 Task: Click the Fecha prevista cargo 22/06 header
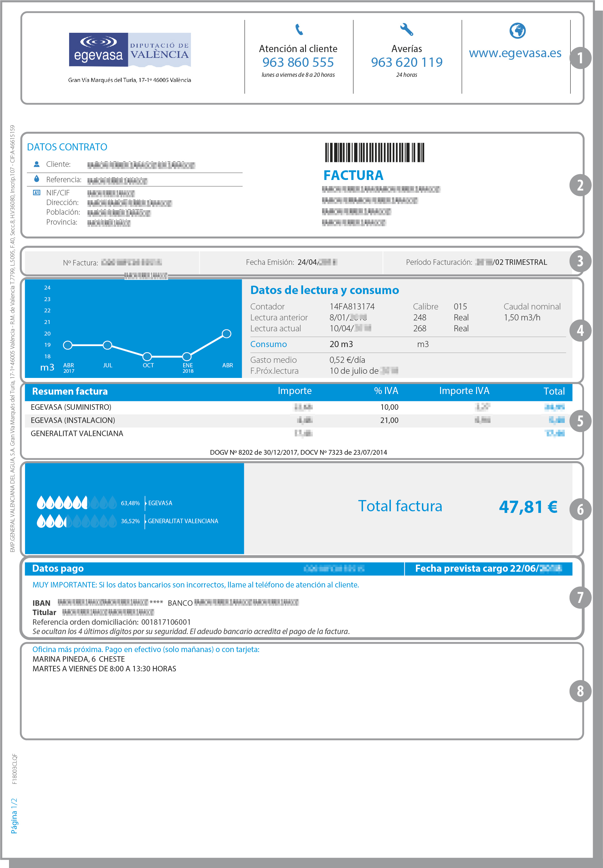point(488,568)
